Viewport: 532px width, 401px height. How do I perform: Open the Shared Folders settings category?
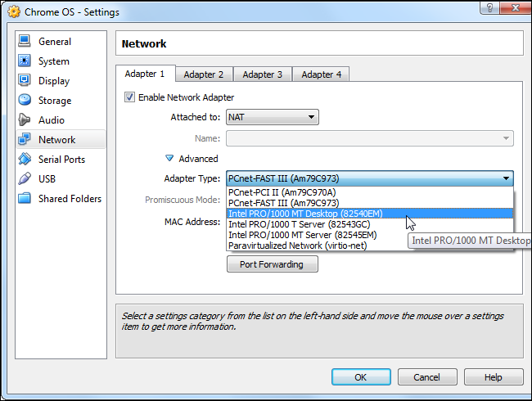(61, 199)
